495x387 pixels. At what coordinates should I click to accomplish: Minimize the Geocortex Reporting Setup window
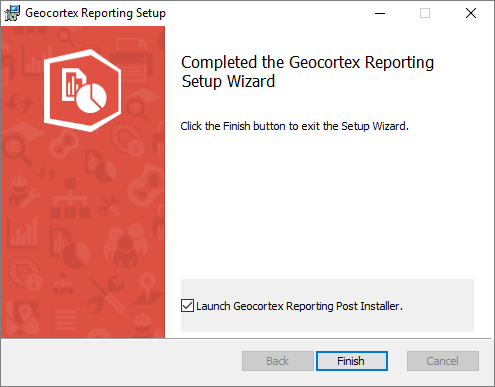[380, 13]
